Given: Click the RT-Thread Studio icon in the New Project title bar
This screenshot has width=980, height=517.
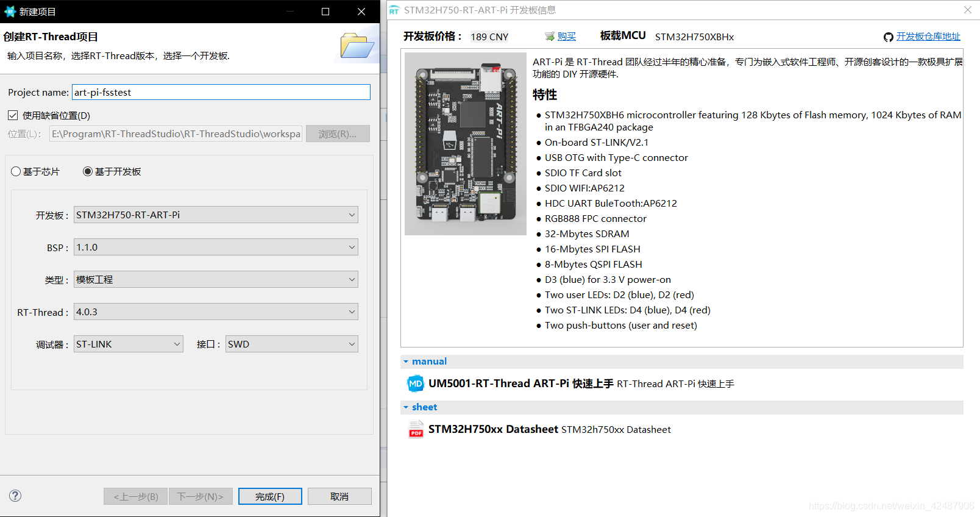Looking at the screenshot, I should pos(10,12).
